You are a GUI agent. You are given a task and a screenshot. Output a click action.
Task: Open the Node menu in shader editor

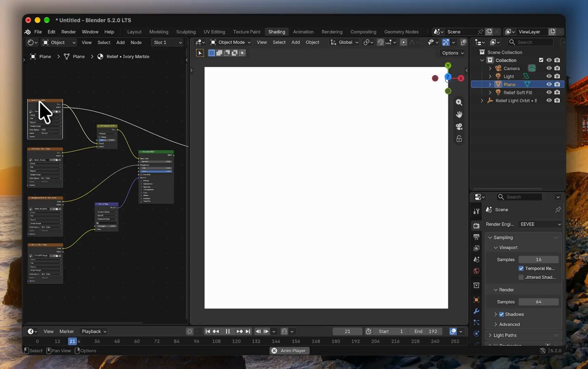pyautogui.click(x=136, y=43)
